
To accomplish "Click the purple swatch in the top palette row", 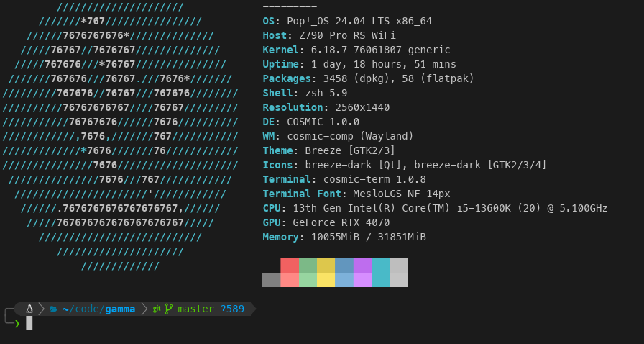I will click(362, 266).
